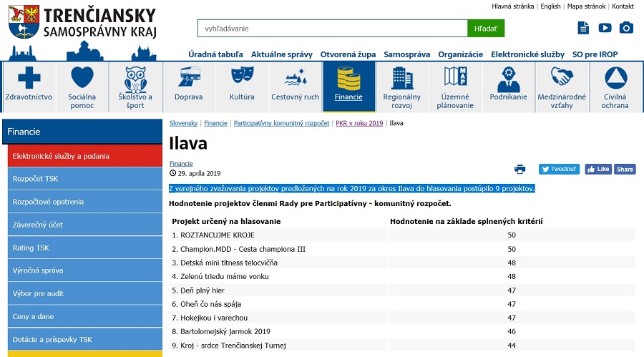The width and height of the screenshot is (644, 357).
Task: Follow the PKR v roku 2019 breadcrumb
Action: 359,123
